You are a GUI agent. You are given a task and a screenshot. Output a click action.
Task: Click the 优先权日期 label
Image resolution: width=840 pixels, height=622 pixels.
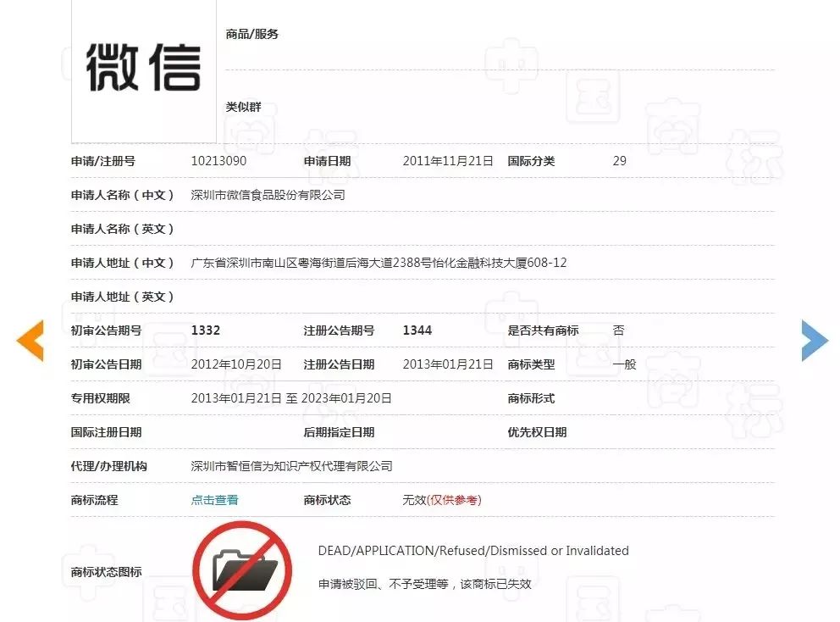[538, 432]
